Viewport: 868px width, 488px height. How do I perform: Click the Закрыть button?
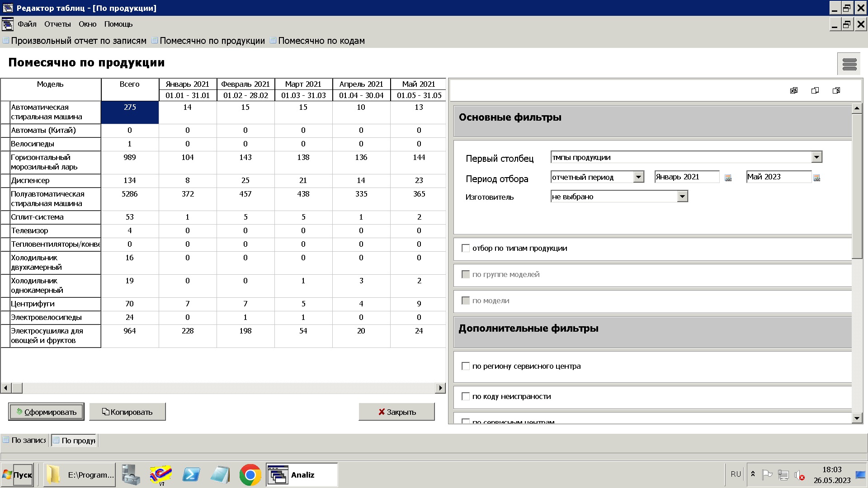(396, 411)
